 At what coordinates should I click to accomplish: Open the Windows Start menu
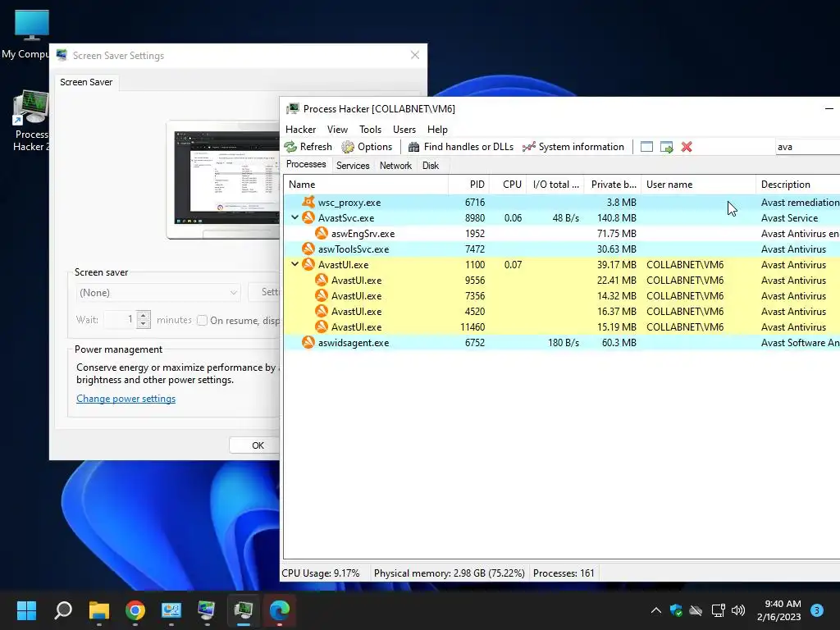pos(26,610)
